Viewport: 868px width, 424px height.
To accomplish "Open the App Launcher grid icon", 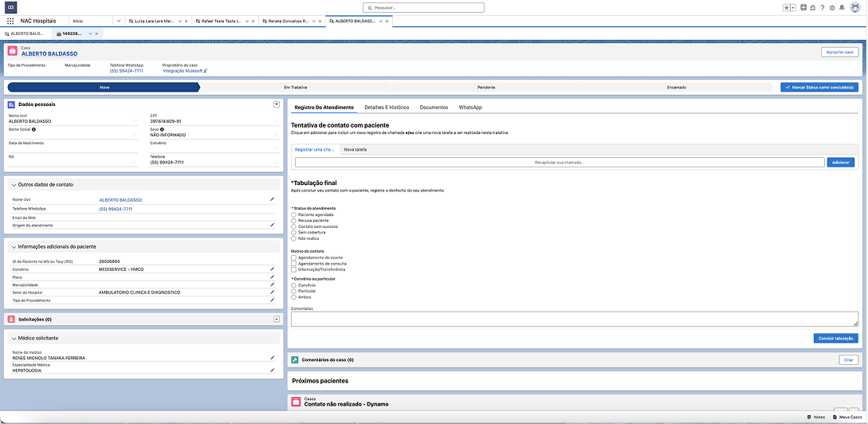I will tap(10, 21).
